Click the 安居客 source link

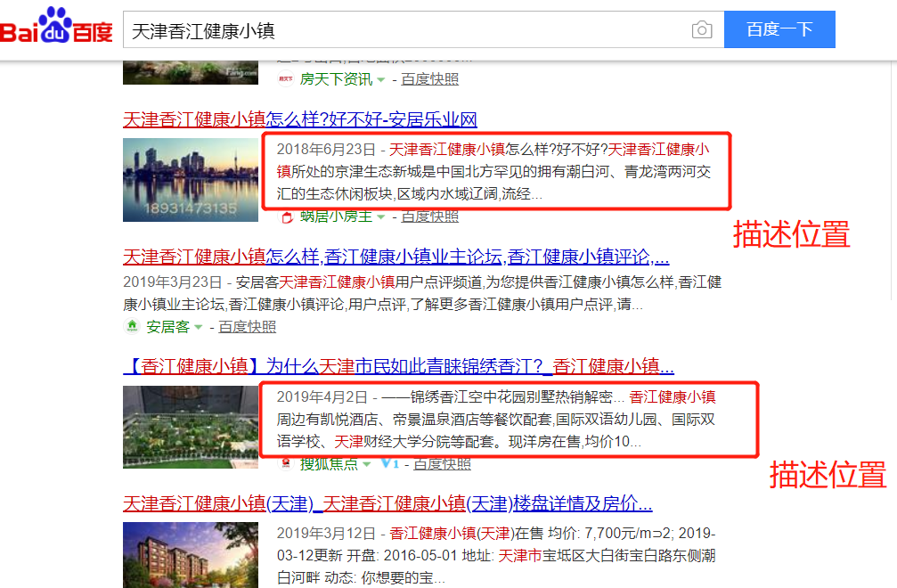[168, 327]
